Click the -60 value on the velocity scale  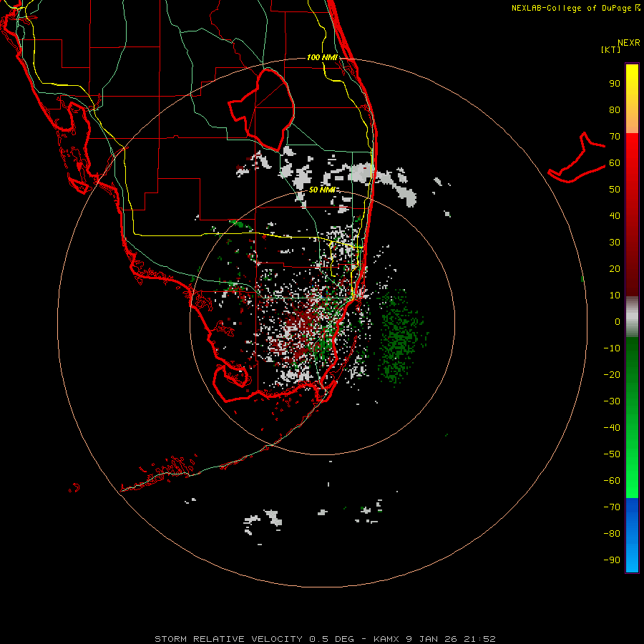point(612,481)
